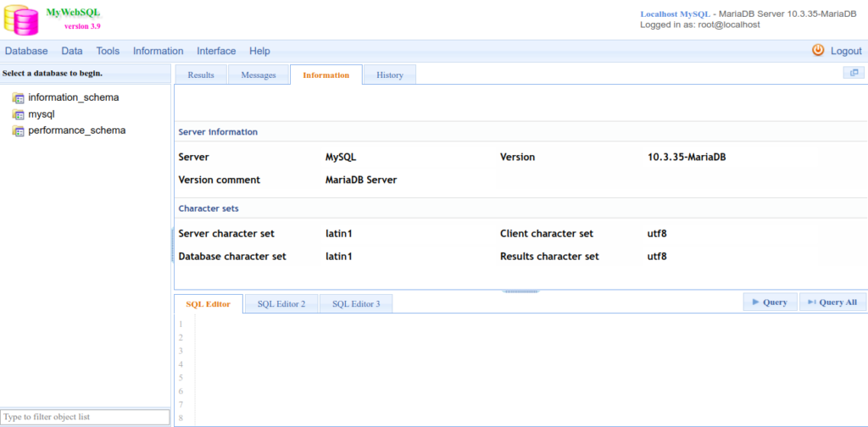Click the 10.3.35-MariaDB version value

[687, 157]
